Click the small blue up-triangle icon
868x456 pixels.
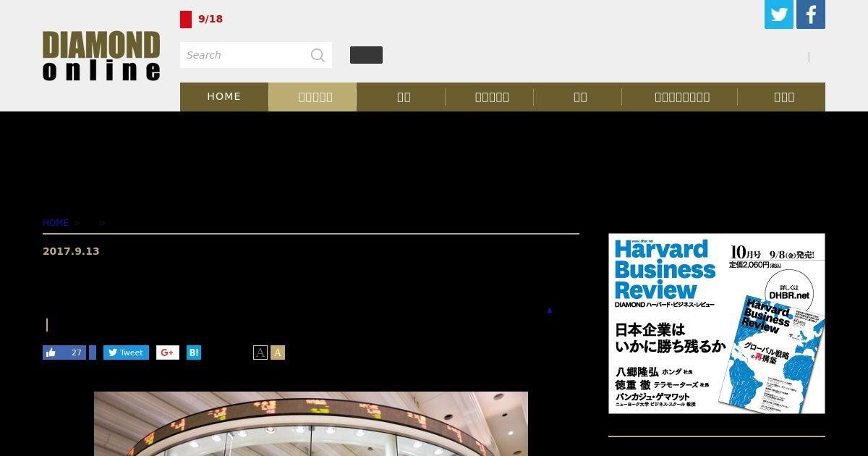(549, 311)
